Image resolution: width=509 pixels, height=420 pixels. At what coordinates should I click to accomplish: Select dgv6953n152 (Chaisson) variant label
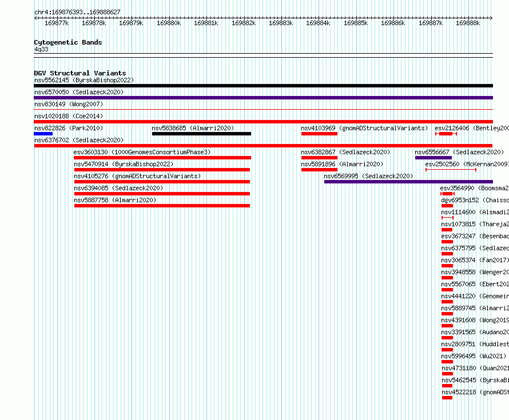coord(475,200)
